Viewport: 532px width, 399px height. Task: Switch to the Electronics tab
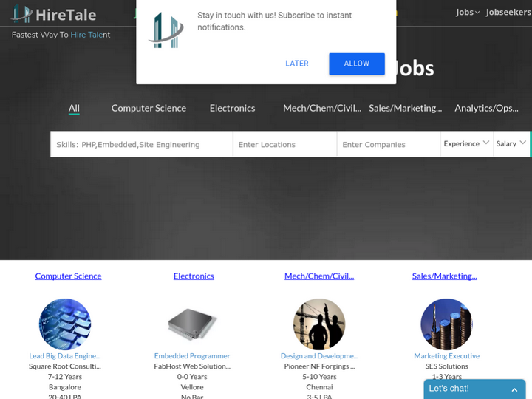click(x=232, y=108)
